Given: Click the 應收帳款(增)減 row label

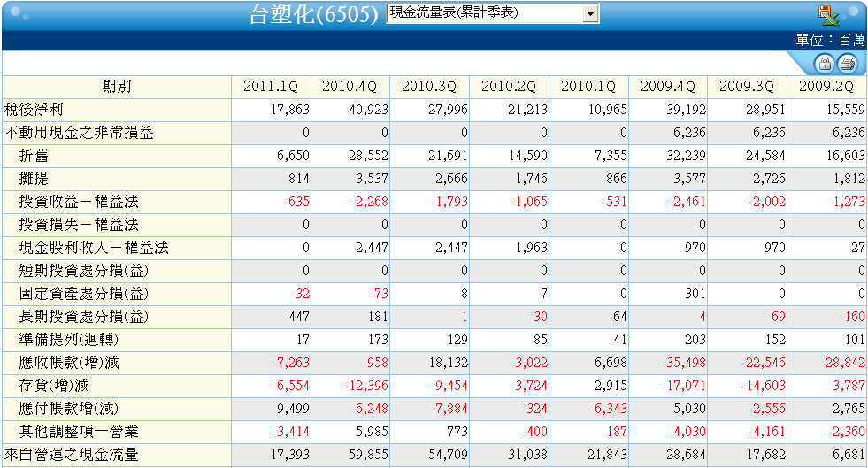Looking at the screenshot, I should [69, 363].
